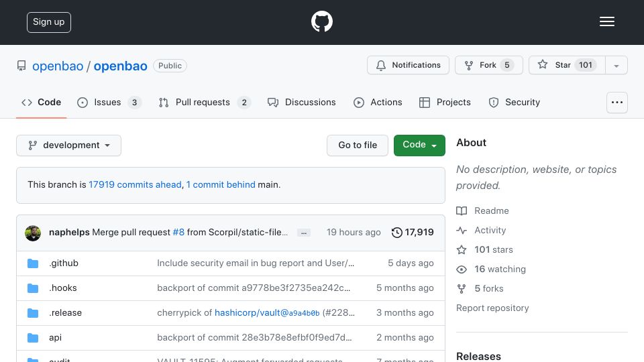This screenshot has height=362, width=644.
Task: Open the api folder
Action: (x=55, y=338)
